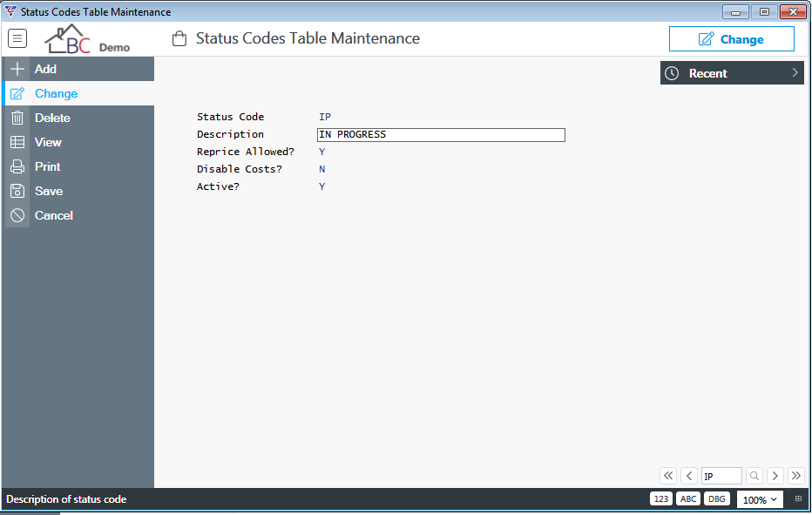The image size is (812, 515).
Task: Click the pencil icon in sidebar Change
Action: pyautogui.click(x=17, y=94)
